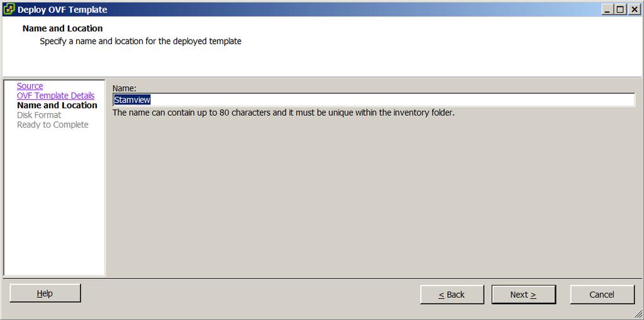Click the 80 characters name hint text

click(x=284, y=113)
